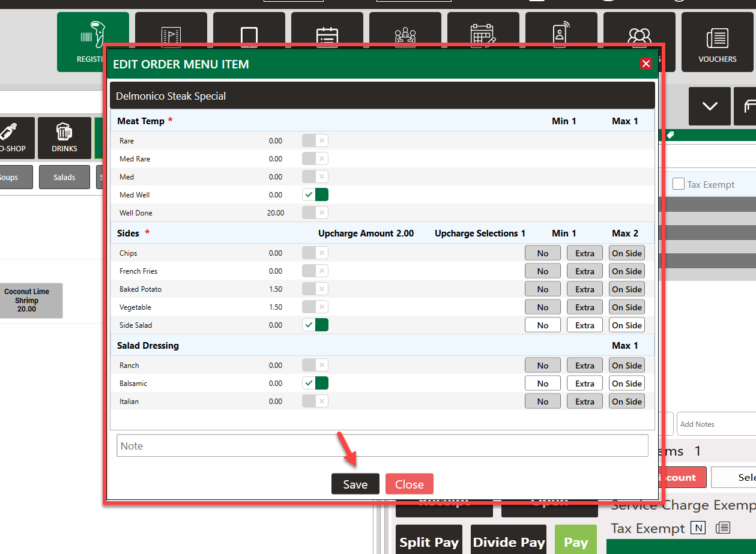Switch to the Salads category tab
Image resolution: width=756 pixels, height=554 pixels.
click(x=64, y=178)
